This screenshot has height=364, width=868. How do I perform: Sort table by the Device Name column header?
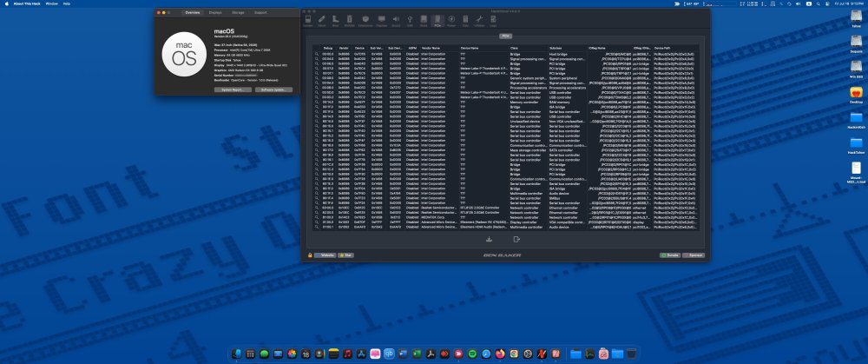point(483,48)
